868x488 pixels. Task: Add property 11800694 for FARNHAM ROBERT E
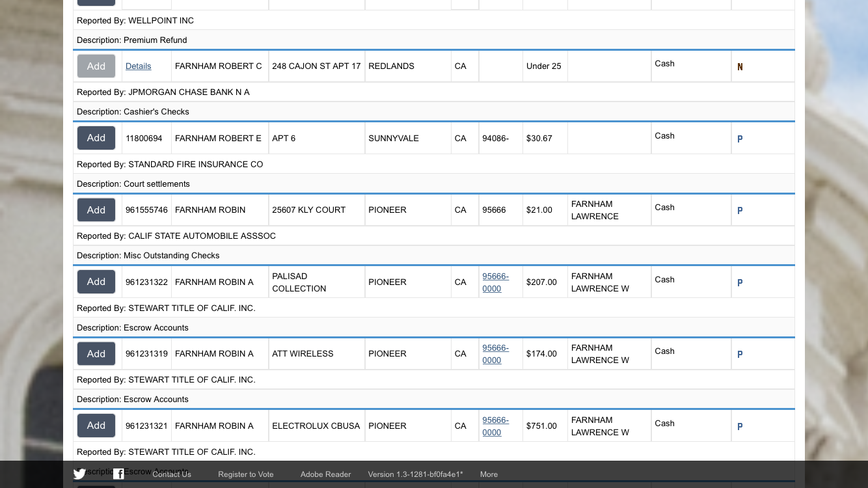pyautogui.click(x=96, y=138)
